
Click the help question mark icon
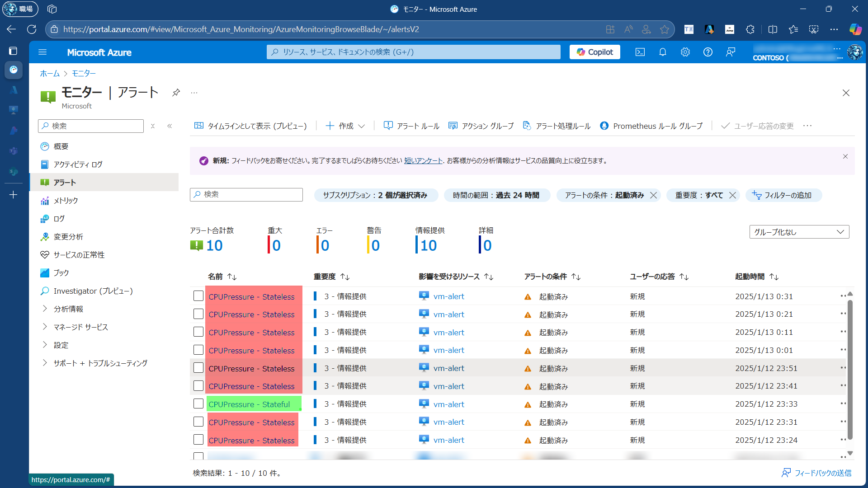tap(708, 52)
